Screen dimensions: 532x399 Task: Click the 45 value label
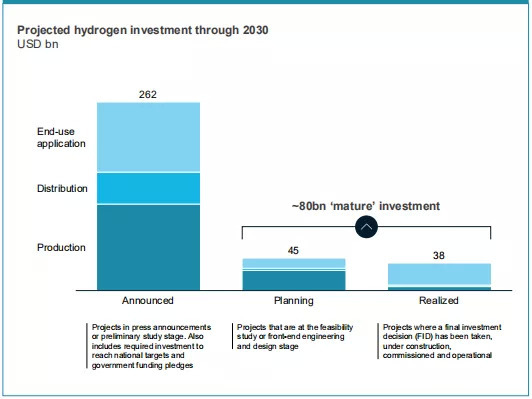[x=293, y=251]
